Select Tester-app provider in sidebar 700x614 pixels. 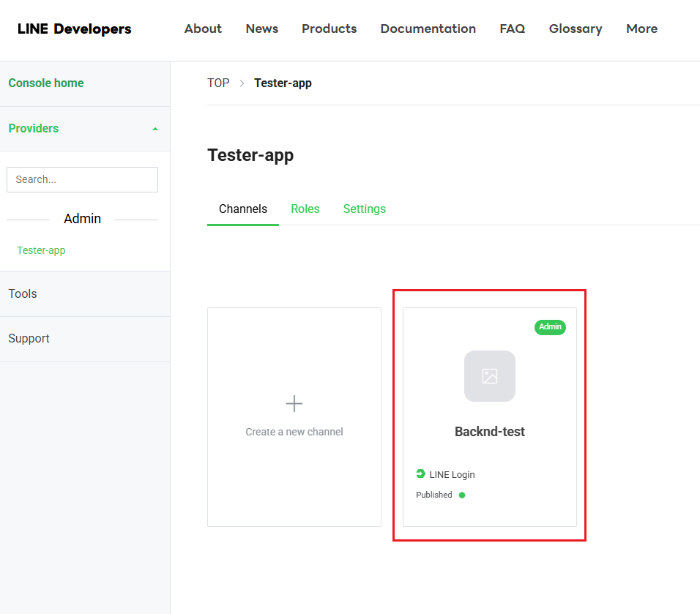coord(41,250)
